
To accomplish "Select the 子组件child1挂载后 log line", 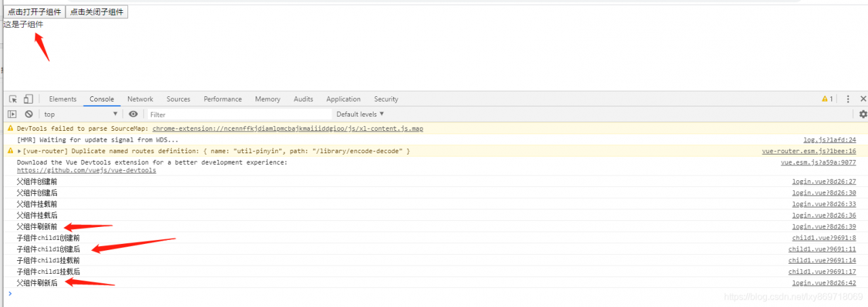I will (48, 272).
